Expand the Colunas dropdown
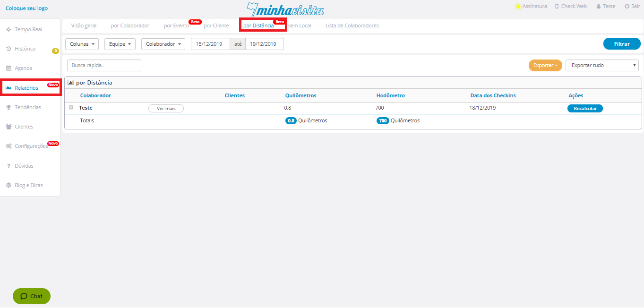Screen dimensions: 644x308 pos(82,44)
